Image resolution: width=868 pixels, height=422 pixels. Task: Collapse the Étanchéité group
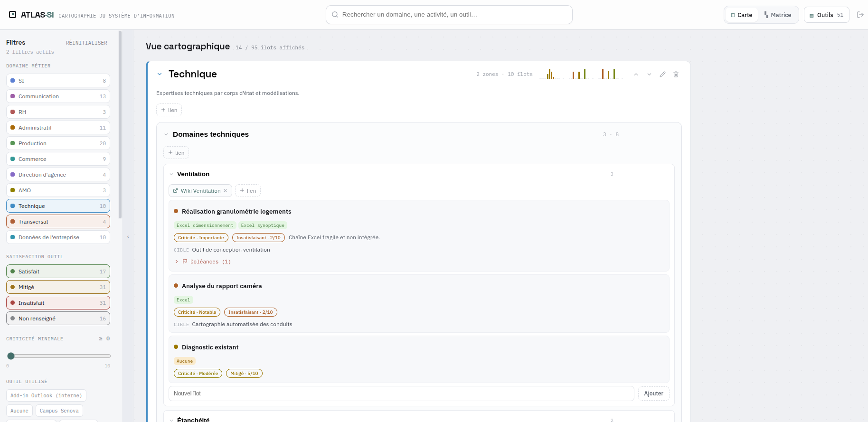171,420
